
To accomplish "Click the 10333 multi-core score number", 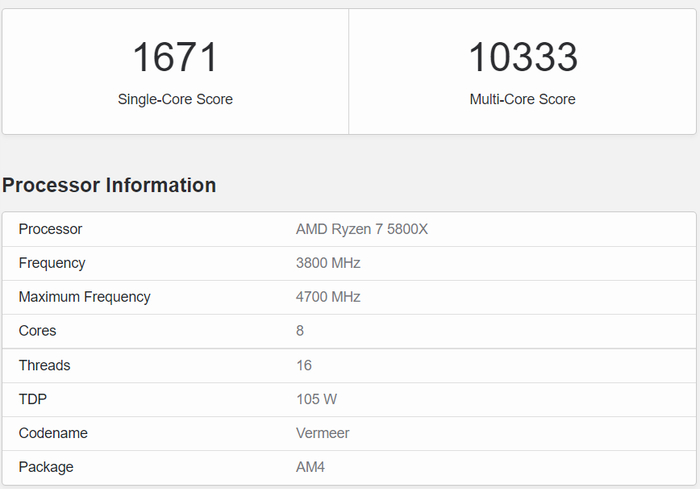I will point(523,58).
